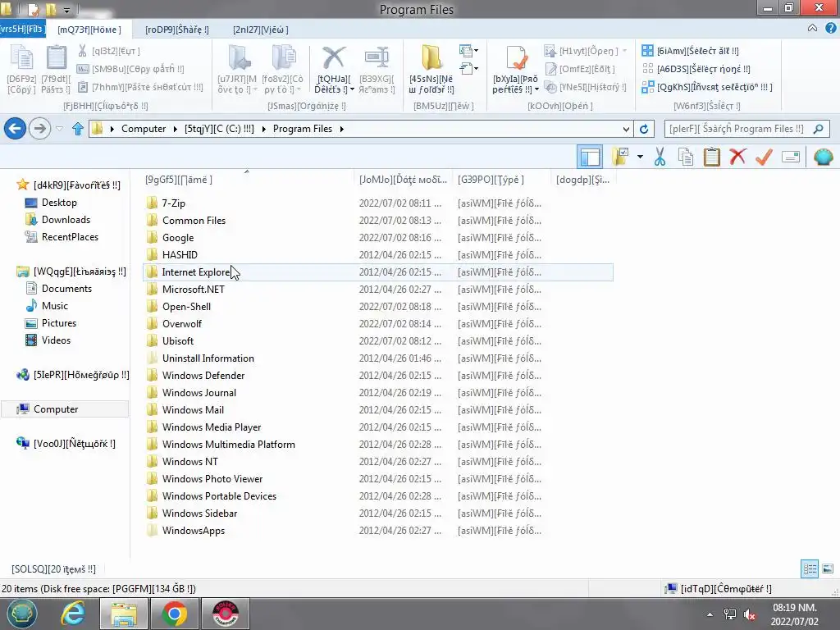This screenshot has height=630, width=840.
Task: Select Desktop in the Favorites list
Action: [x=59, y=203]
